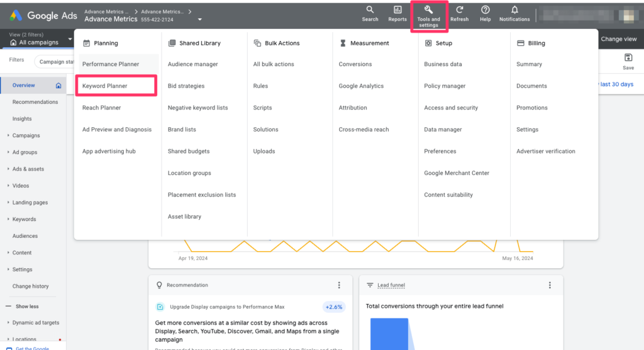Open Asset library
This screenshot has width=644, height=350.
tap(184, 217)
